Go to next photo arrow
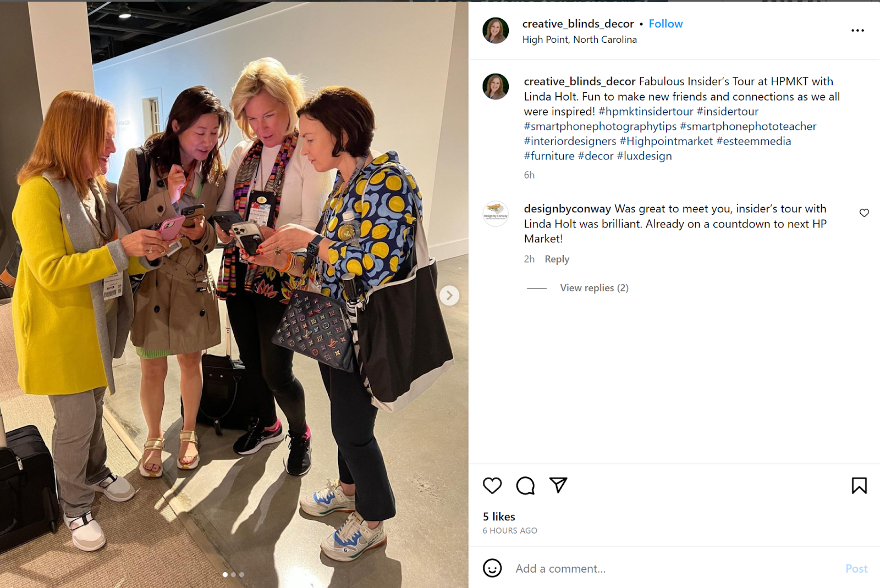 point(449,296)
